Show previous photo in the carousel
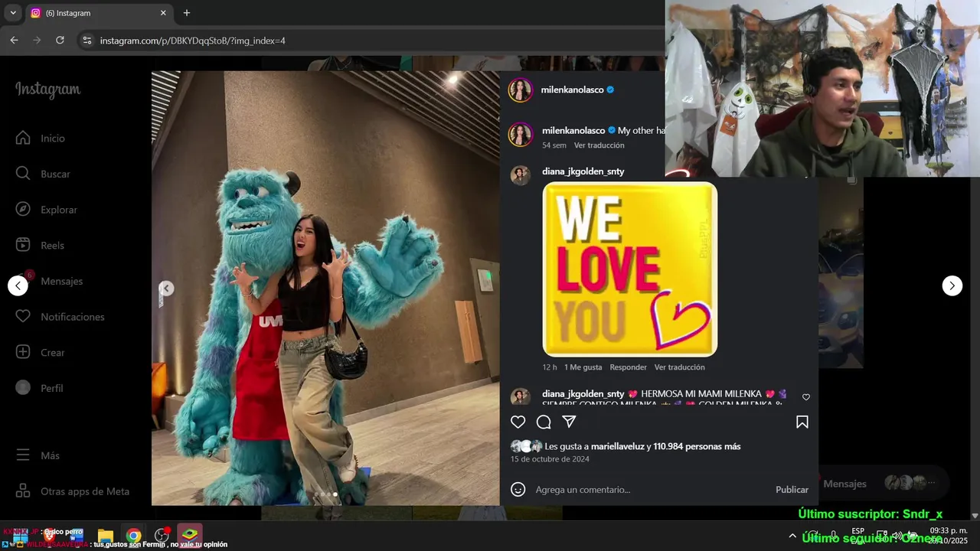 point(166,289)
